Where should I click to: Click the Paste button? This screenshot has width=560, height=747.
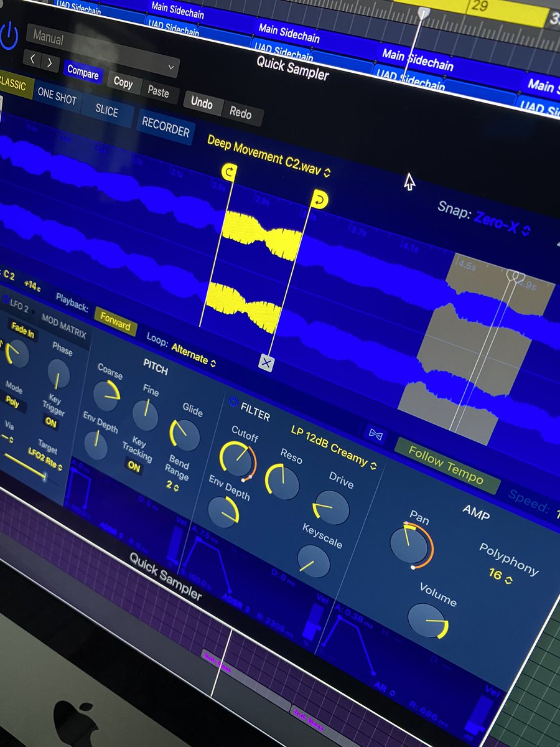[158, 92]
